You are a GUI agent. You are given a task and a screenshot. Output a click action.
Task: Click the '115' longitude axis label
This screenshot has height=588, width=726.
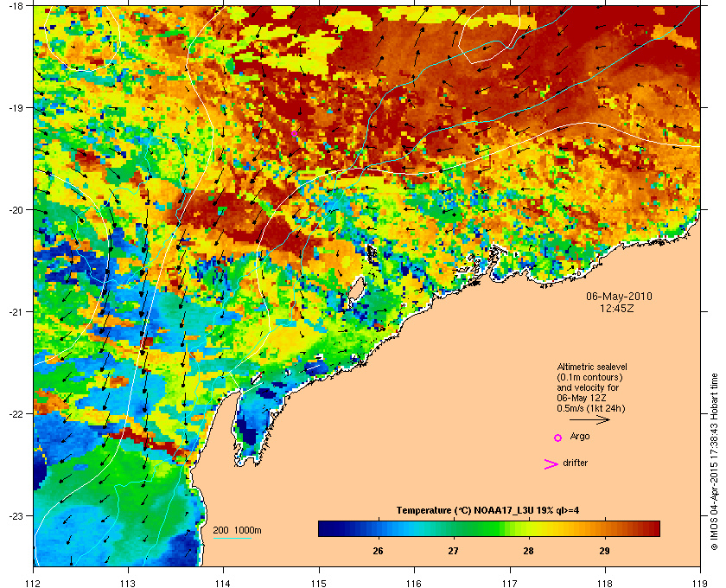click(319, 584)
